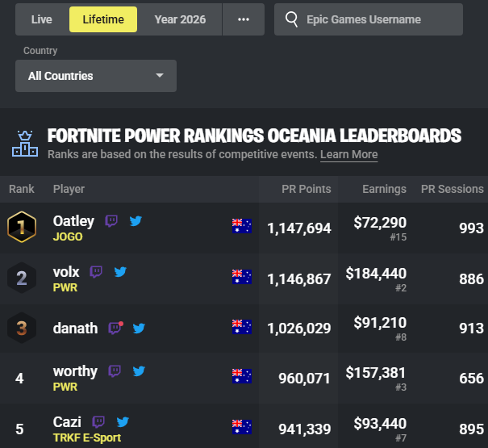Click the Rank column header

point(22,189)
